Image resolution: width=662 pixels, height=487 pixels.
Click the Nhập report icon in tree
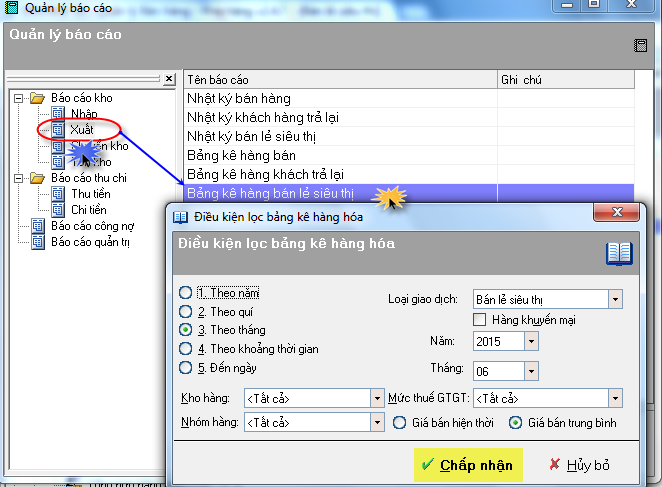(x=58, y=114)
